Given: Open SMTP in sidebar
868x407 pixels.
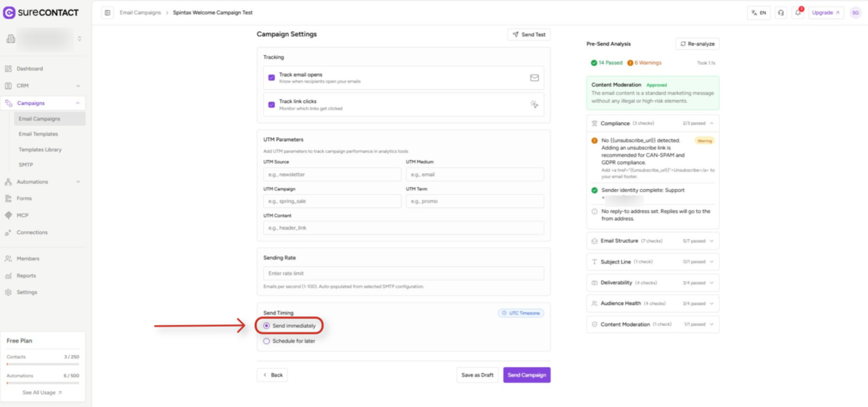Looking at the screenshot, I should pyautogui.click(x=25, y=164).
